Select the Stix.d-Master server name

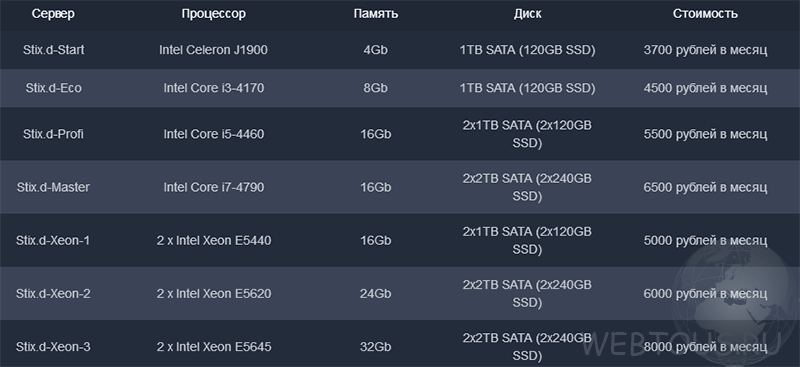pyautogui.click(x=53, y=187)
